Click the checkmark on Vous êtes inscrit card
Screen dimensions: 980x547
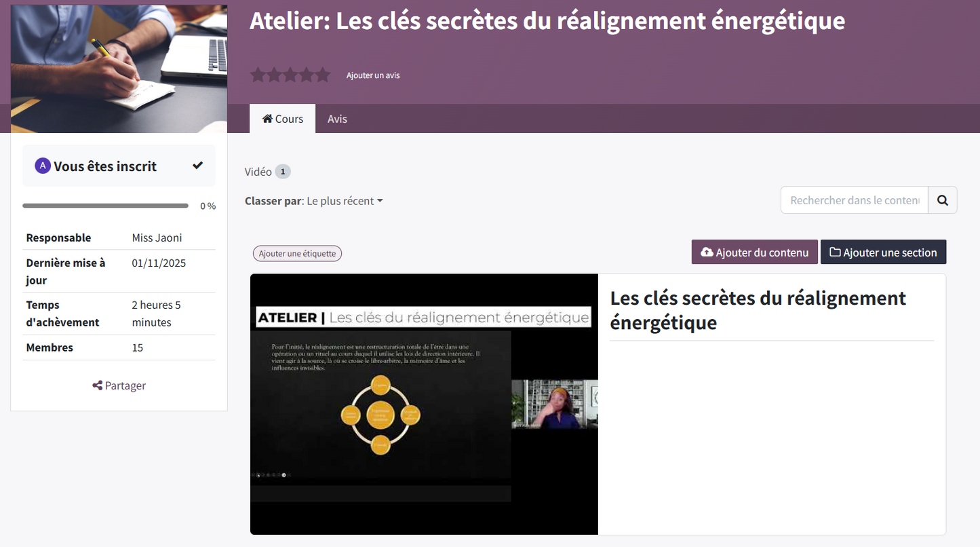point(197,164)
